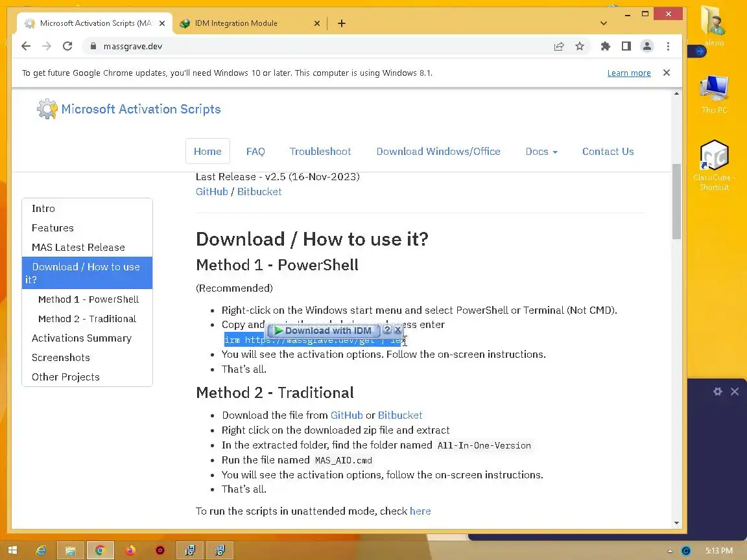Launch Internet Explorer from the taskbar
The image size is (747, 560).
click(x=41, y=550)
